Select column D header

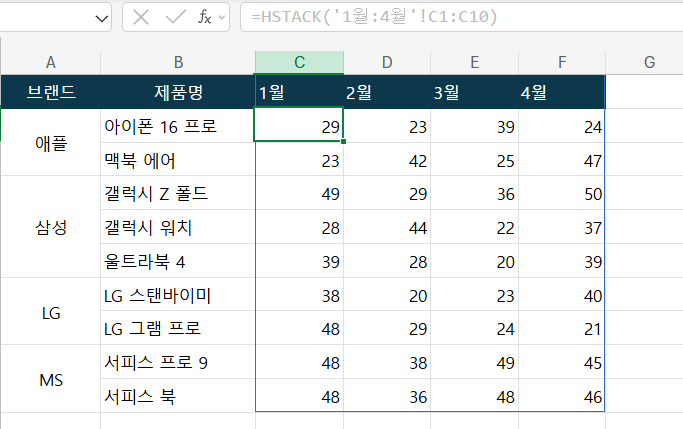[x=387, y=62]
